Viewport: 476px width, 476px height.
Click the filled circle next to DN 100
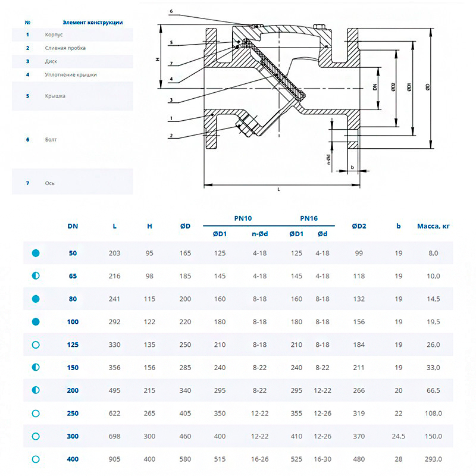pyautogui.click(x=36, y=322)
